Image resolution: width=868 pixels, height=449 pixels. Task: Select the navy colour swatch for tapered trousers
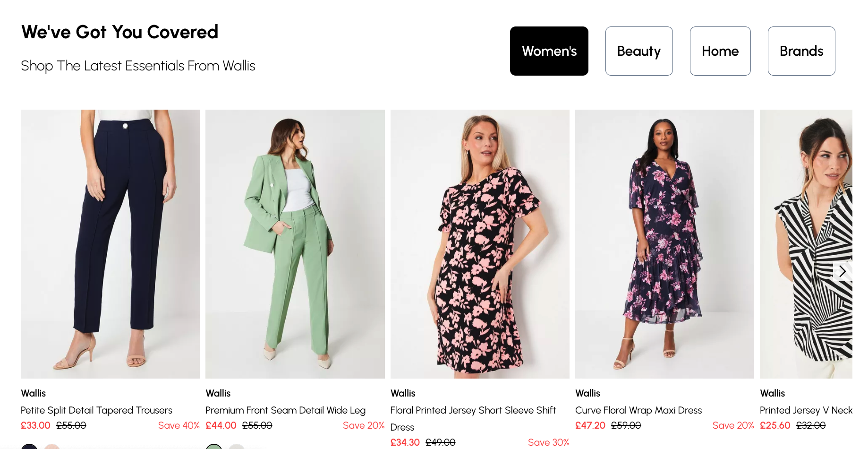(29, 447)
